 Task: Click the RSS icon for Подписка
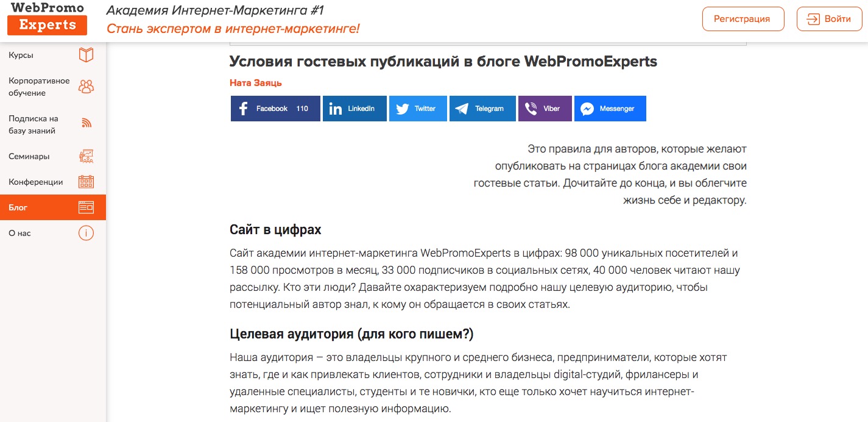tap(86, 124)
